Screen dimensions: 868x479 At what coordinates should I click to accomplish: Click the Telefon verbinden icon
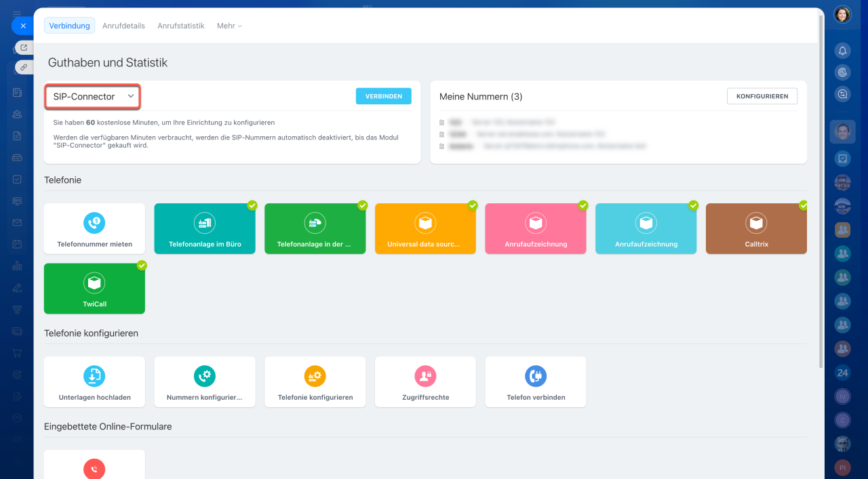[536, 375]
